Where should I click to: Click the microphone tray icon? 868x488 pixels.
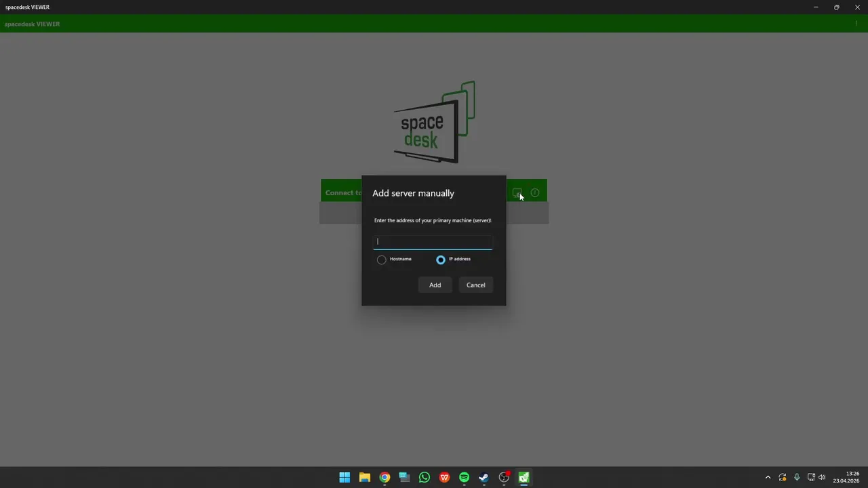pyautogui.click(x=797, y=477)
